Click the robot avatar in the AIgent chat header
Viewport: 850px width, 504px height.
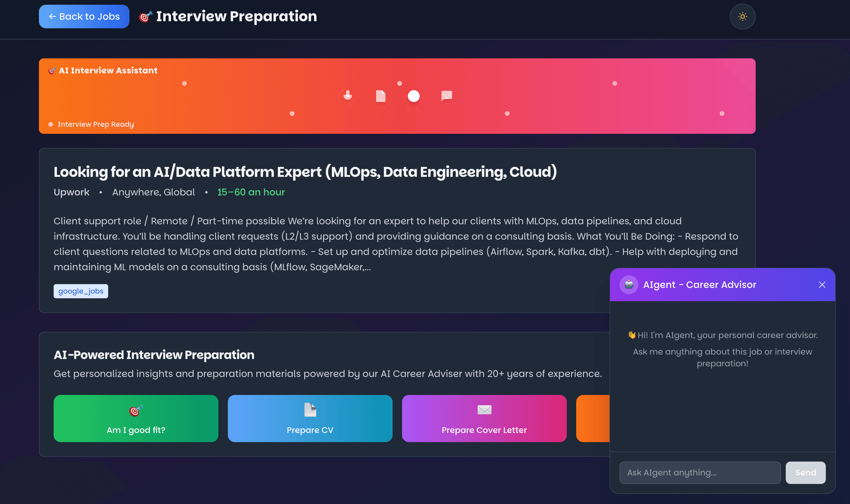[629, 285]
